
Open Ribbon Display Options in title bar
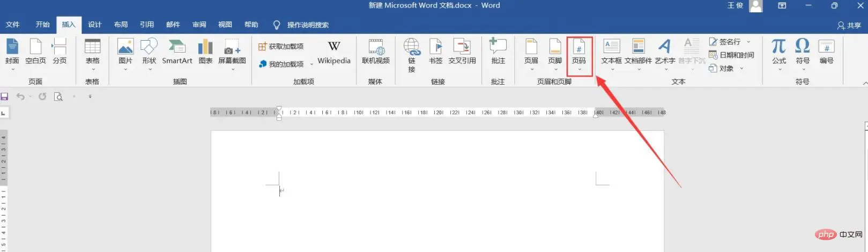coord(782,6)
